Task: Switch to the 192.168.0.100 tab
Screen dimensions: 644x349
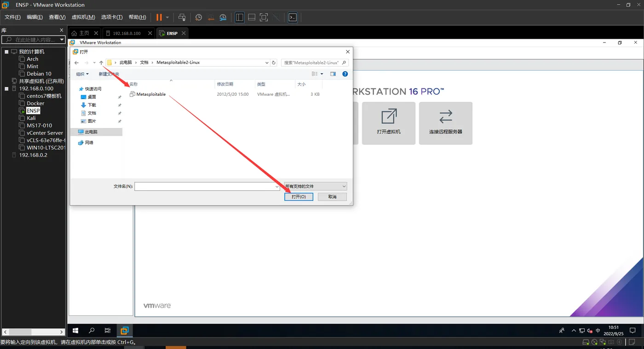Action: [126, 33]
